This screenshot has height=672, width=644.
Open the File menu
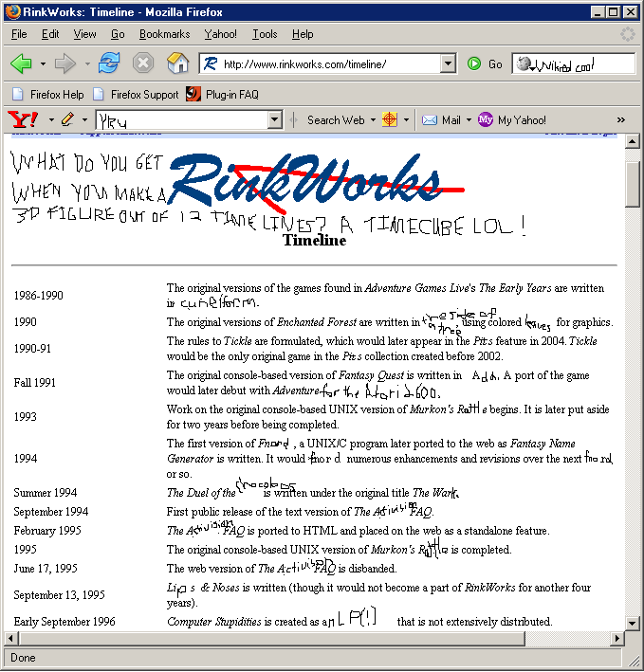click(19, 34)
